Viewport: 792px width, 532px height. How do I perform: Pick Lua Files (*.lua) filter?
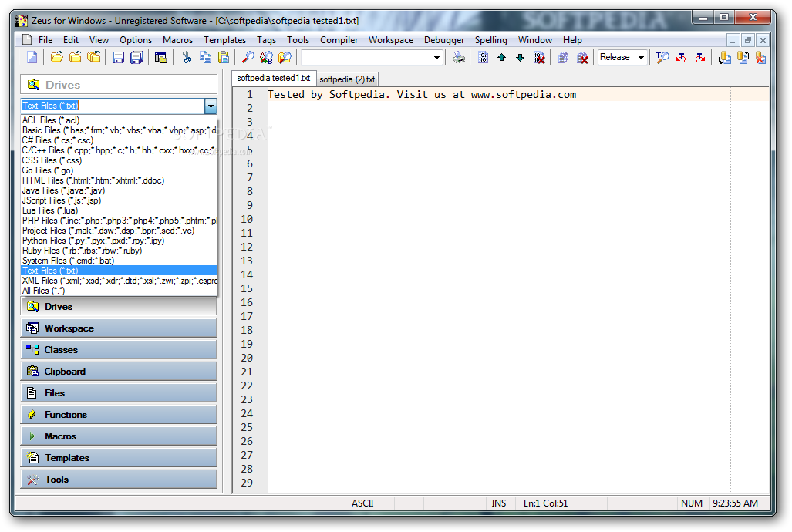[x=120, y=210]
